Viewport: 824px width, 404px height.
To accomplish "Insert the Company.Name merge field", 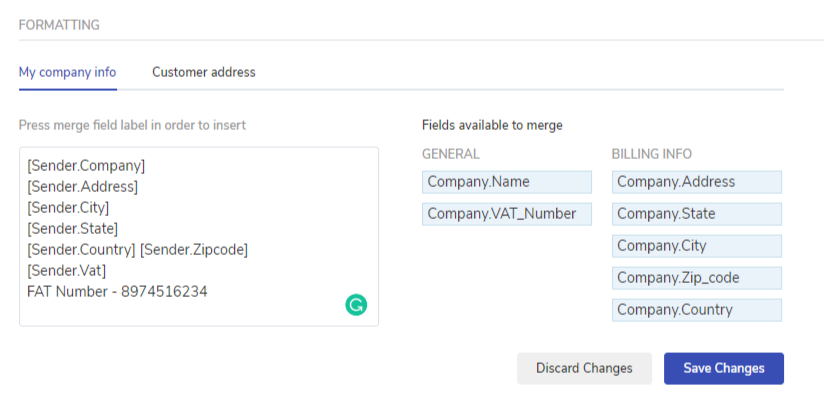I will point(506,182).
